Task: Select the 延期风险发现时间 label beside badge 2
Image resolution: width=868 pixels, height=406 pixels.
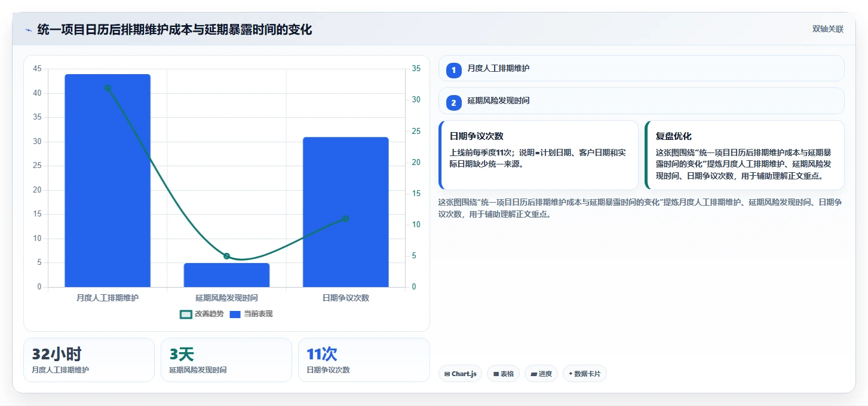Action: coord(498,101)
